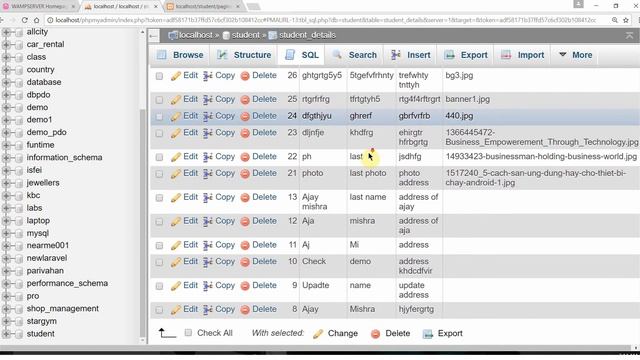Click the browser reload icon
Image resolution: width=640 pixels, height=360 pixels.
[24, 20]
